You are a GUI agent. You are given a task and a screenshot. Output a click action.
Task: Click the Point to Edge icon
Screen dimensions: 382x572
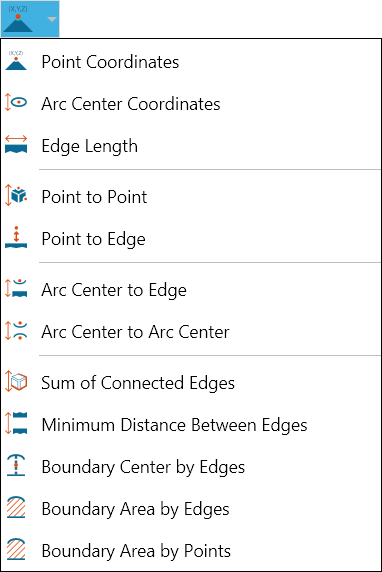pos(16,237)
